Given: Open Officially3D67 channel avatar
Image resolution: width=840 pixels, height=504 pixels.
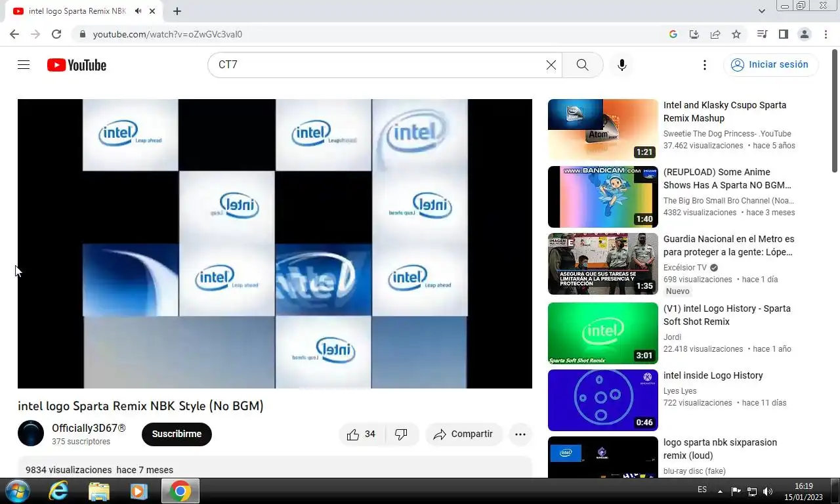Looking at the screenshot, I should click(31, 434).
